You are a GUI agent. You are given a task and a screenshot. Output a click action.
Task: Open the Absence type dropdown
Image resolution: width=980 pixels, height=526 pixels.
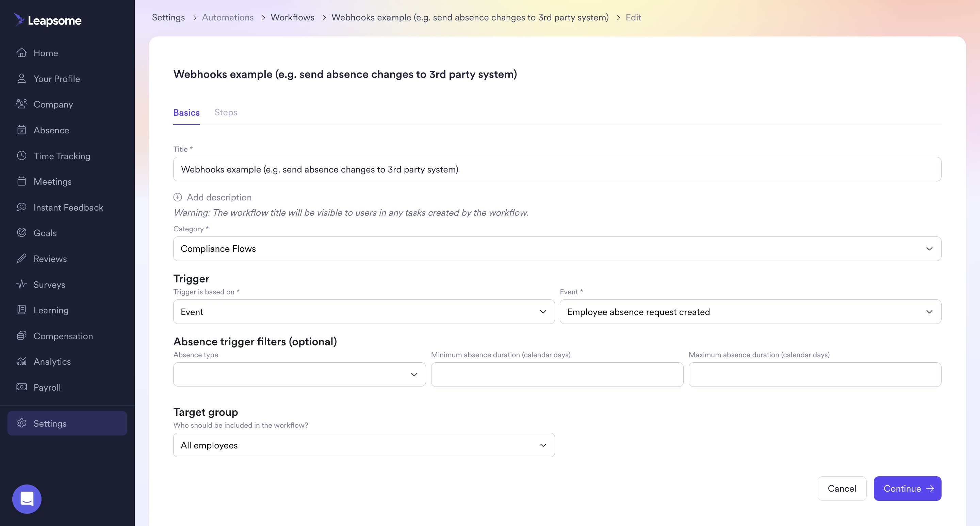(299, 374)
